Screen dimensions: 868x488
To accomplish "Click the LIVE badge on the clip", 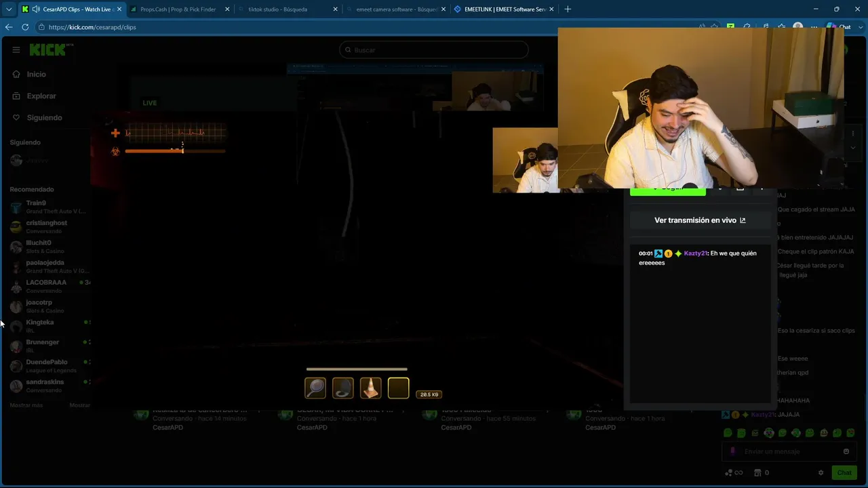I will click(150, 103).
